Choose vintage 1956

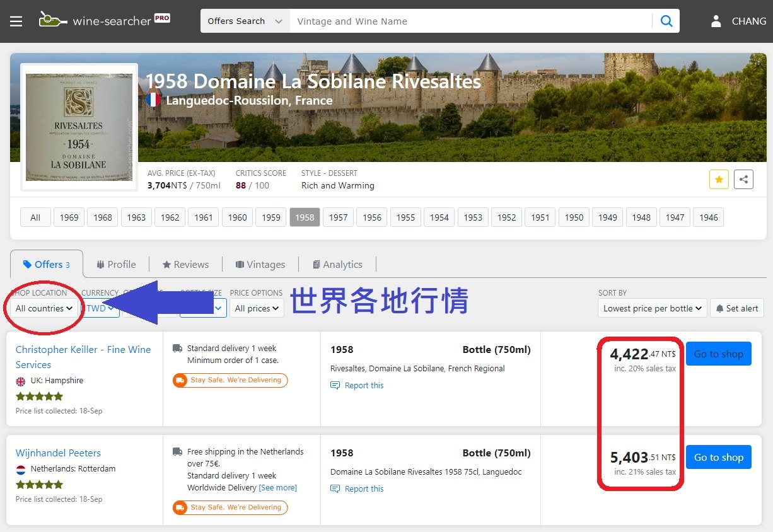click(372, 217)
